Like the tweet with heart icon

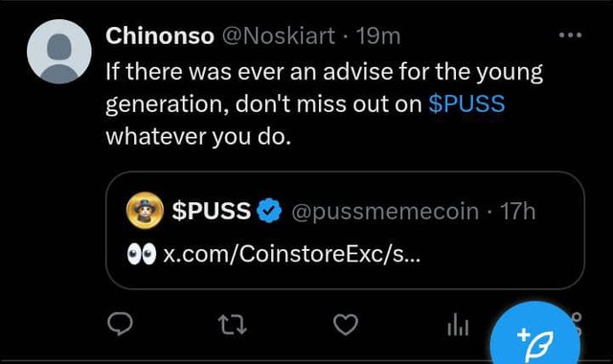click(346, 325)
